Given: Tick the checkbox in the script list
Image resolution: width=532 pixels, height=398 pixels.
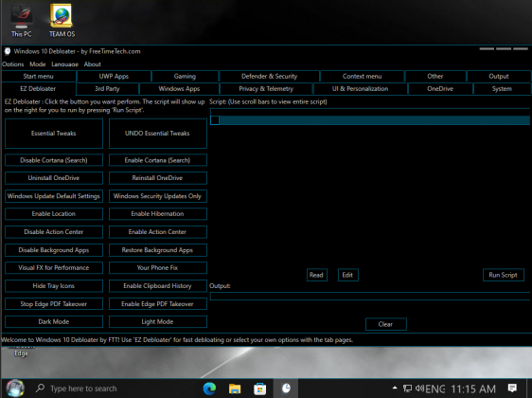Looking at the screenshot, I should tap(215, 120).
